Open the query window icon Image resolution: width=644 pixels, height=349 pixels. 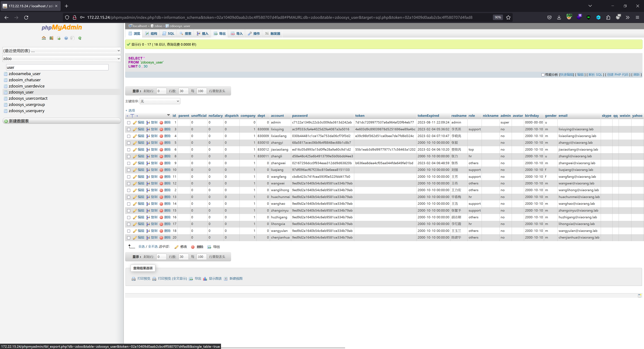pos(59,38)
